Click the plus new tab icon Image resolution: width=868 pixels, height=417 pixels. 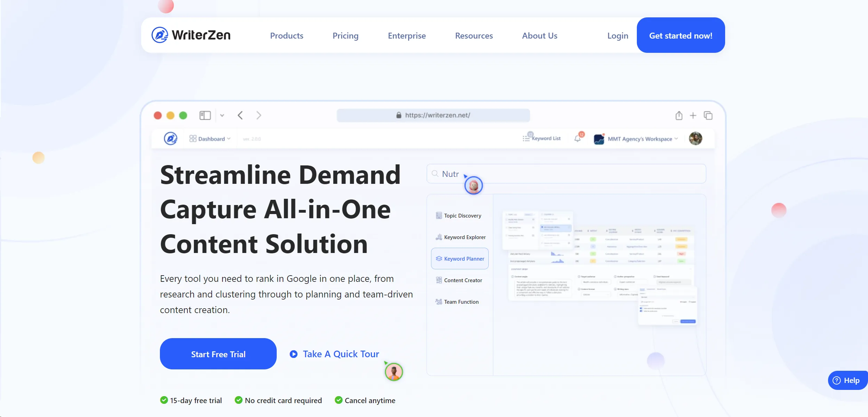(x=693, y=115)
